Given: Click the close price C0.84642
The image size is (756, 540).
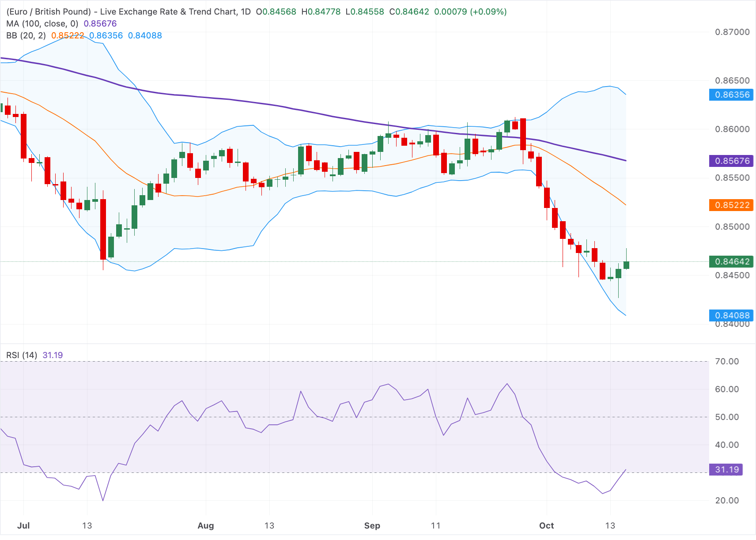Looking at the screenshot, I should (409, 11).
